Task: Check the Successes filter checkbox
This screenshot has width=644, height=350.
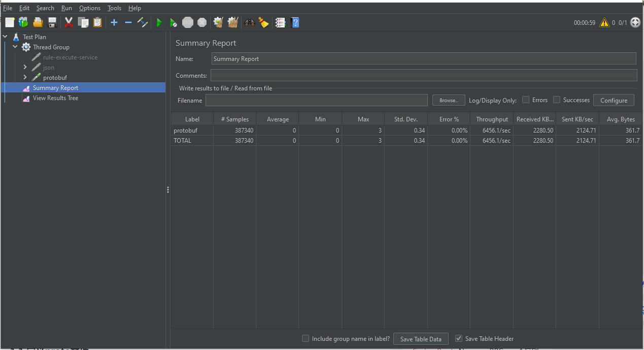Action: 557,100
